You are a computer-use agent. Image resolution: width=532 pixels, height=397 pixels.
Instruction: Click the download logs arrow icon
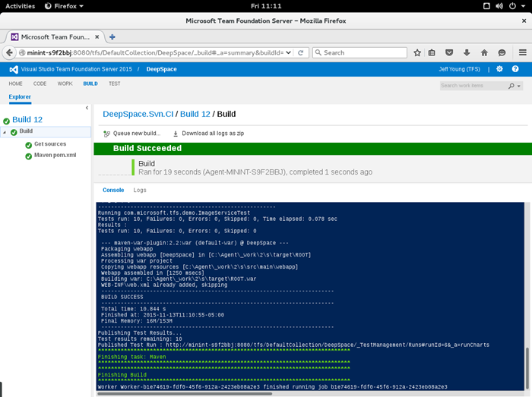tap(176, 134)
